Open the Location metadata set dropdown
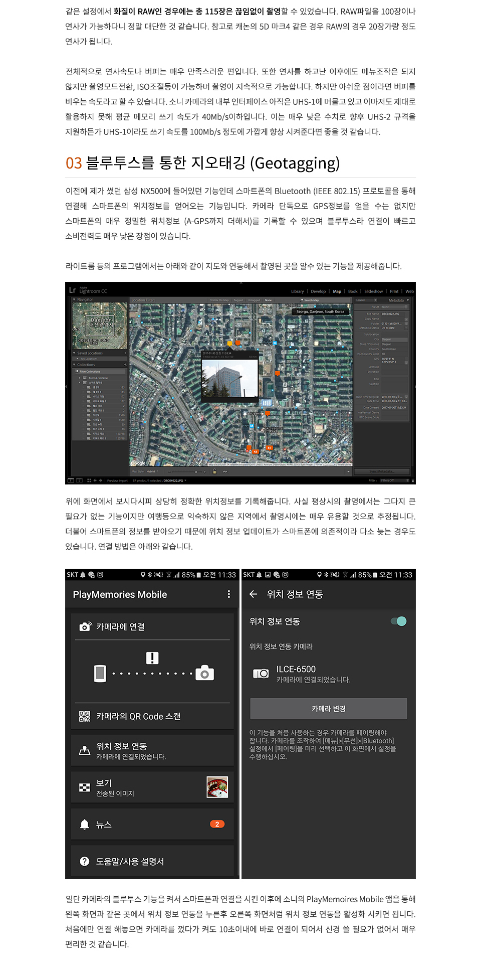481x980 pixels. tap(366, 300)
